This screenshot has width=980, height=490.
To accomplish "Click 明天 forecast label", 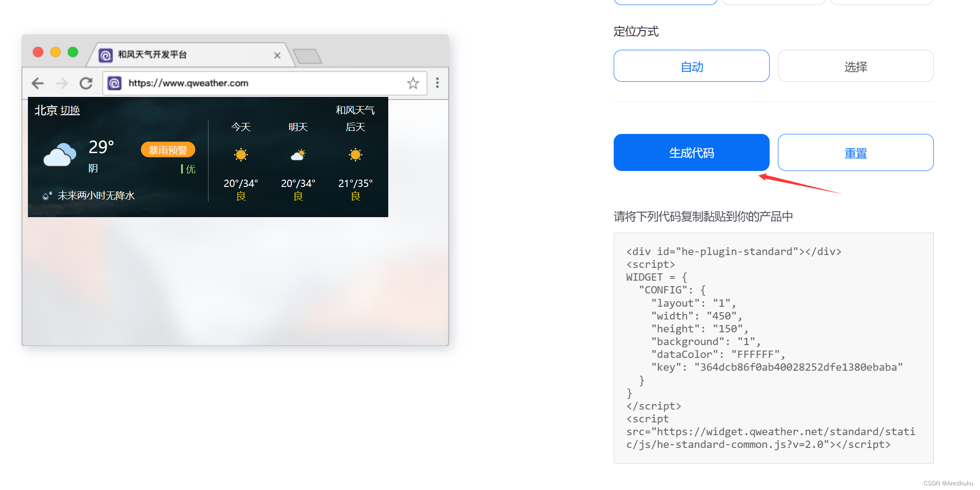I will tap(298, 127).
